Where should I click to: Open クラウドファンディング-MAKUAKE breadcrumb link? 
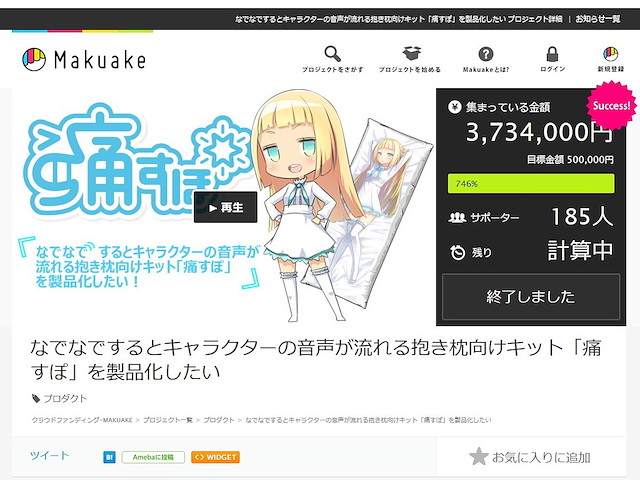point(82,420)
